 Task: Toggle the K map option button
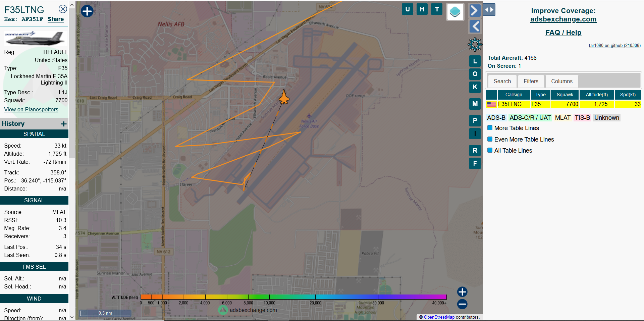click(475, 87)
